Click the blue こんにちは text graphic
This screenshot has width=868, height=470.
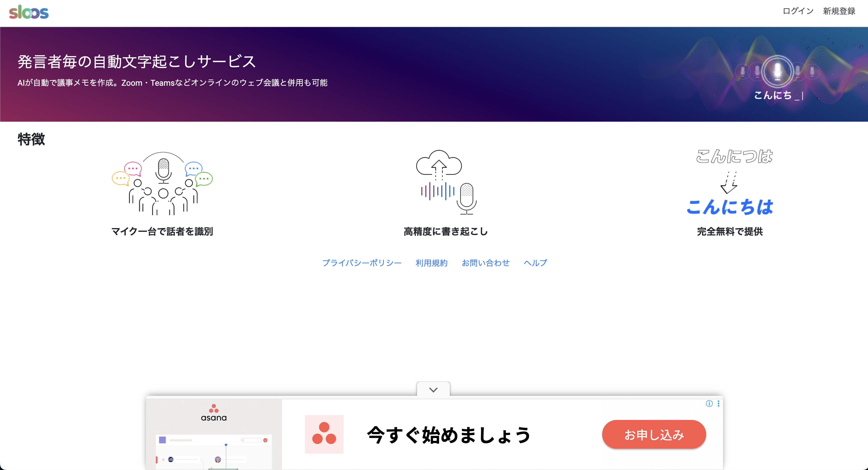click(730, 207)
